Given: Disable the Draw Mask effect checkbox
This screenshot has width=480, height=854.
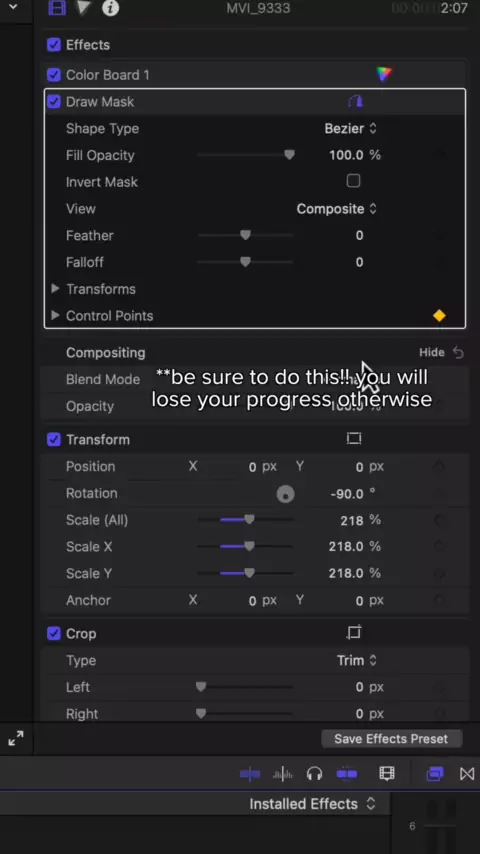Looking at the screenshot, I should click(54, 101).
